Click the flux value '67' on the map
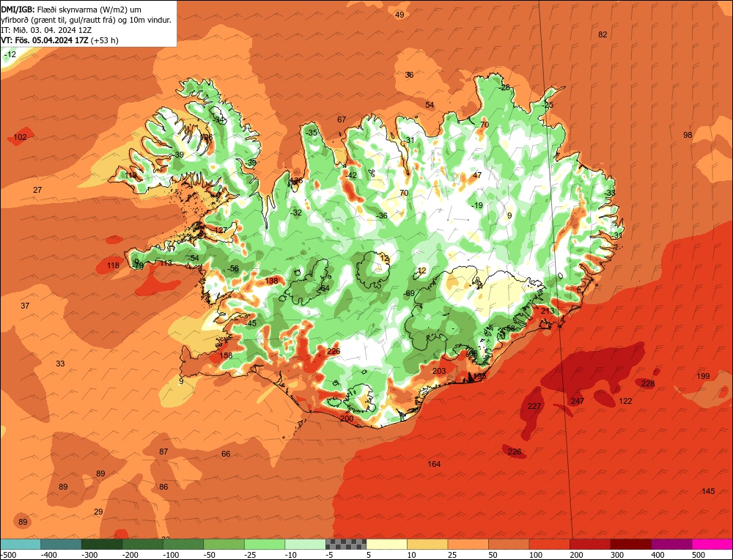This screenshot has width=733, height=560. pyautogui.click(x=342, y=120)
